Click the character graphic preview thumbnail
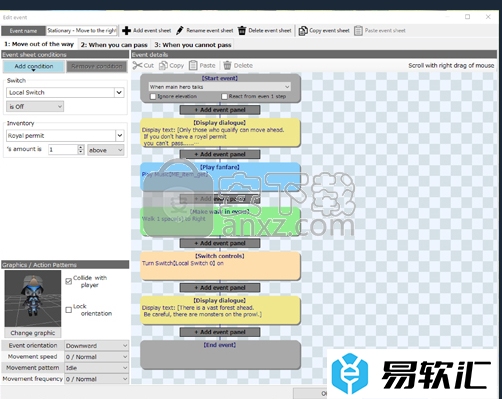The image size is (502, 399). click(x=33, y=299)
